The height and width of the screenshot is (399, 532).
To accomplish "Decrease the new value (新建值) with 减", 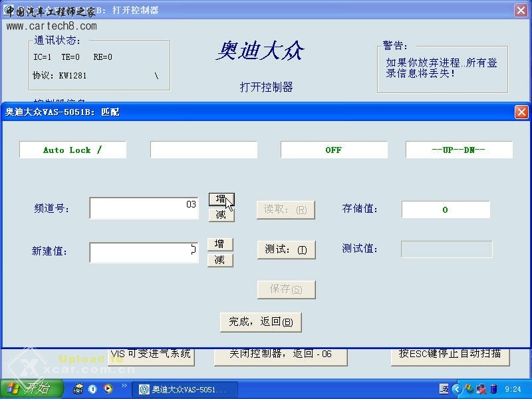I will 220,260.
